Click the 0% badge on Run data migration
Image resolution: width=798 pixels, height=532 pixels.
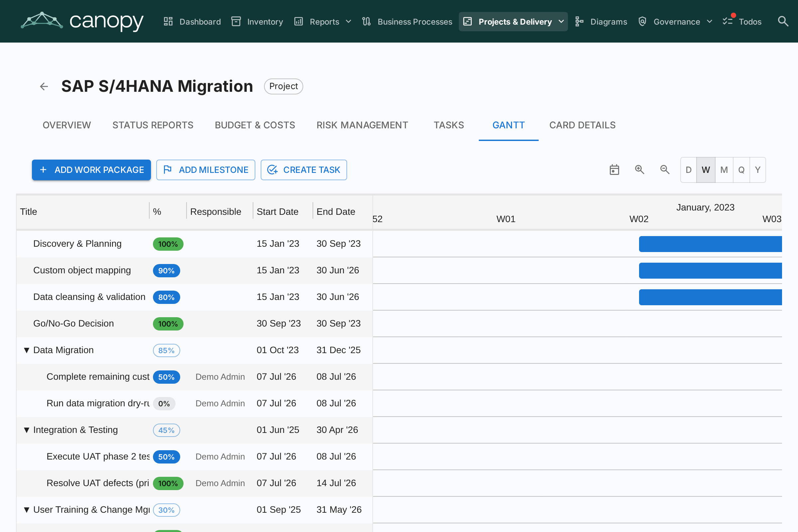[164, 404]
